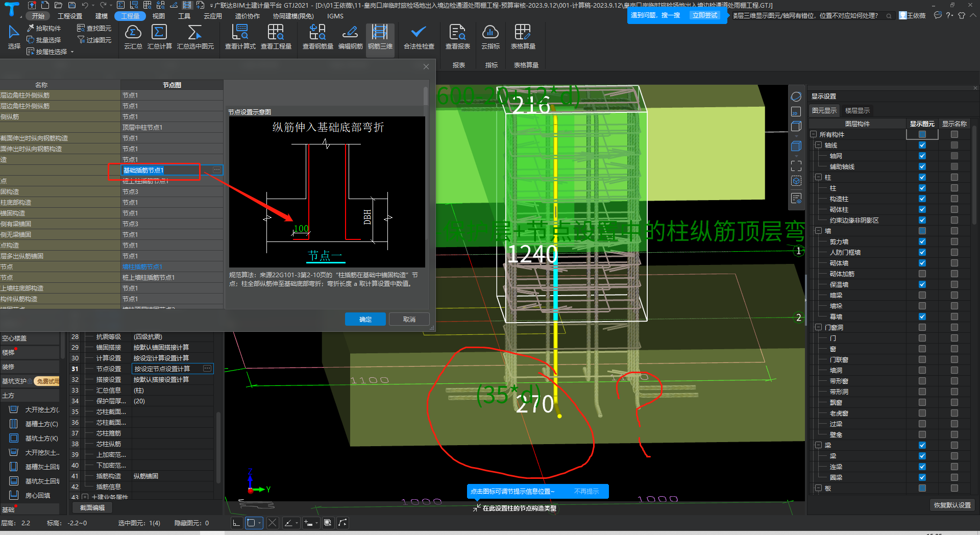
Task: Open the 工程设置 ribbon tab
Action: [70, 16]
